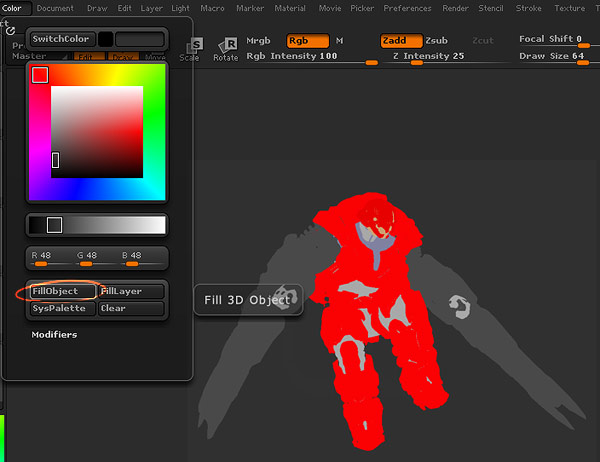Image resolution: width=600 pixels, height=462 pixels.
Task: Open the Light menu
Action: click(x=180, y=8)
